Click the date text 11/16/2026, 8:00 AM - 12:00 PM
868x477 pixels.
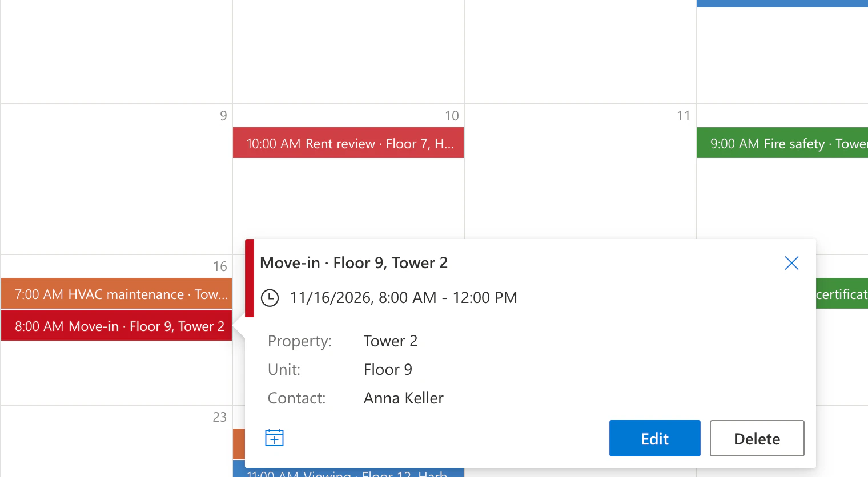(403, 298)
